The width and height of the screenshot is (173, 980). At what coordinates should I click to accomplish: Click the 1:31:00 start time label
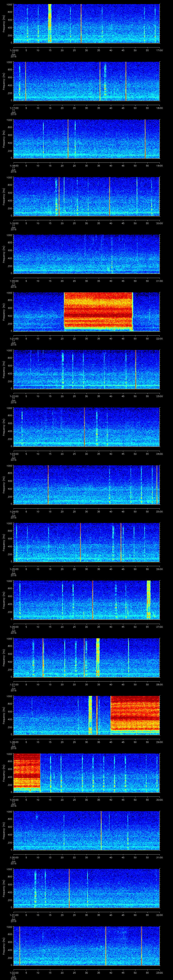pos(14,915)
